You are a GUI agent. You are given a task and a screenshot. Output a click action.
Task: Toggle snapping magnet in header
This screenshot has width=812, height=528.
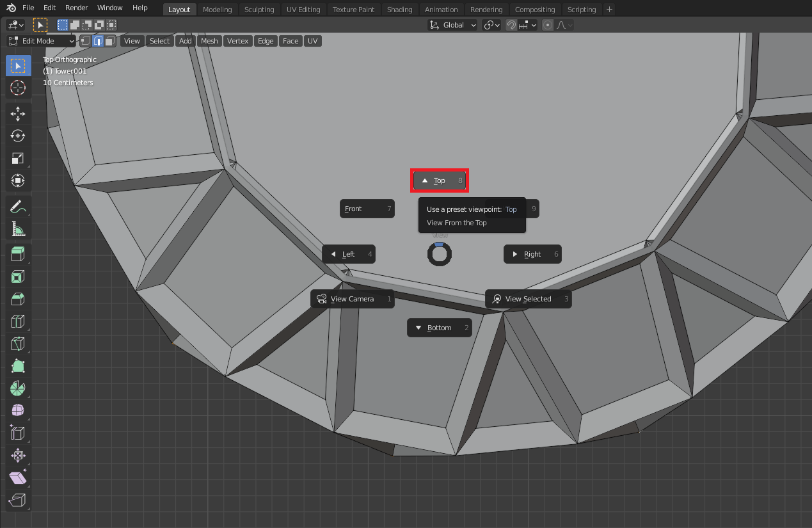[511, 25]
